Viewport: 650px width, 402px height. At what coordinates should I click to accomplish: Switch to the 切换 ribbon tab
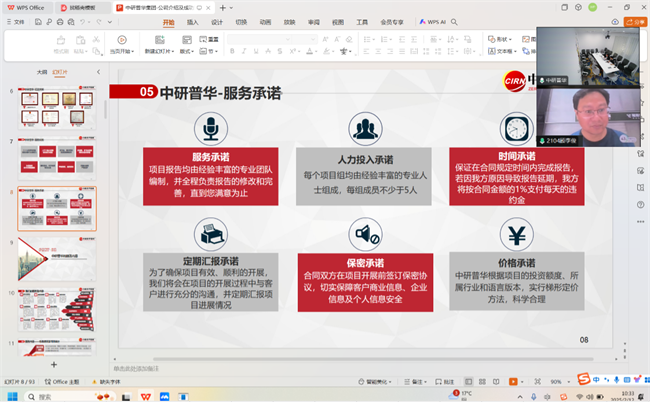point(241,22)
